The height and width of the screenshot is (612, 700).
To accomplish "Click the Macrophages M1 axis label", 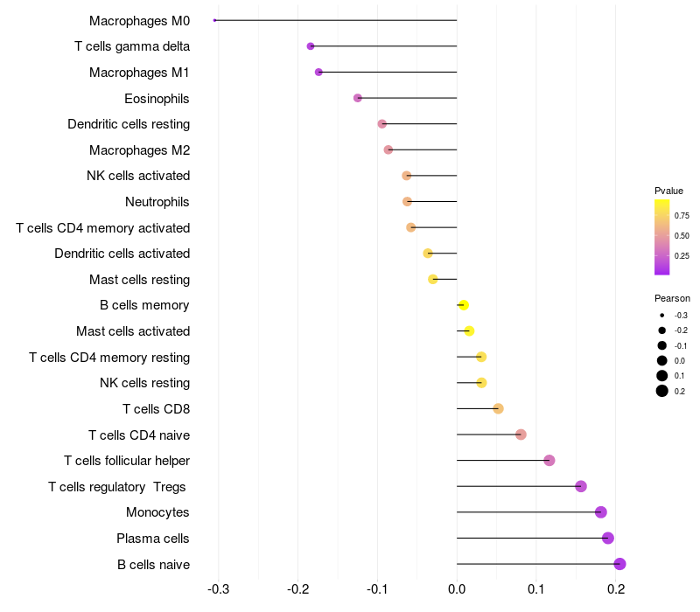I will 139,72.
